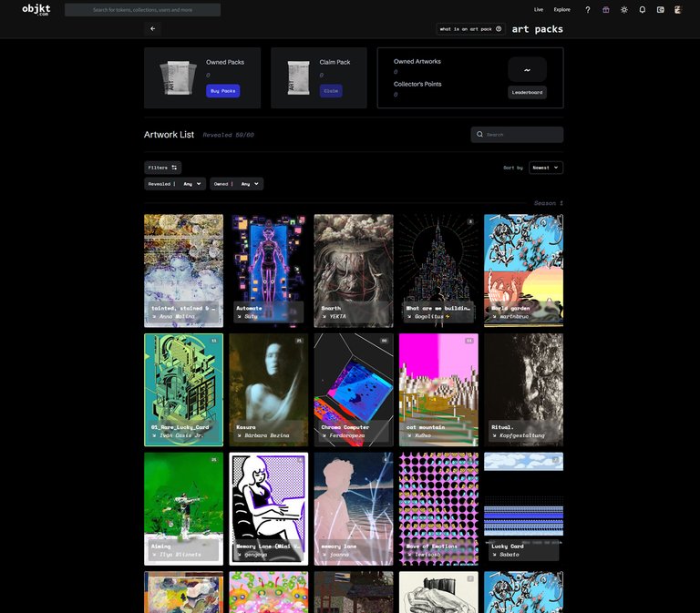Open the Aiming artwork card

183,509
